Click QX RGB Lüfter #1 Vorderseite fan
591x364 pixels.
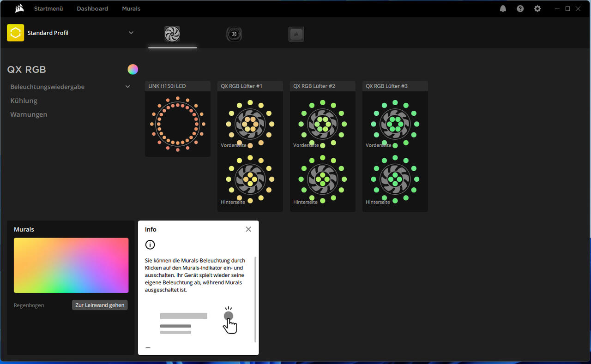point(250,124)
